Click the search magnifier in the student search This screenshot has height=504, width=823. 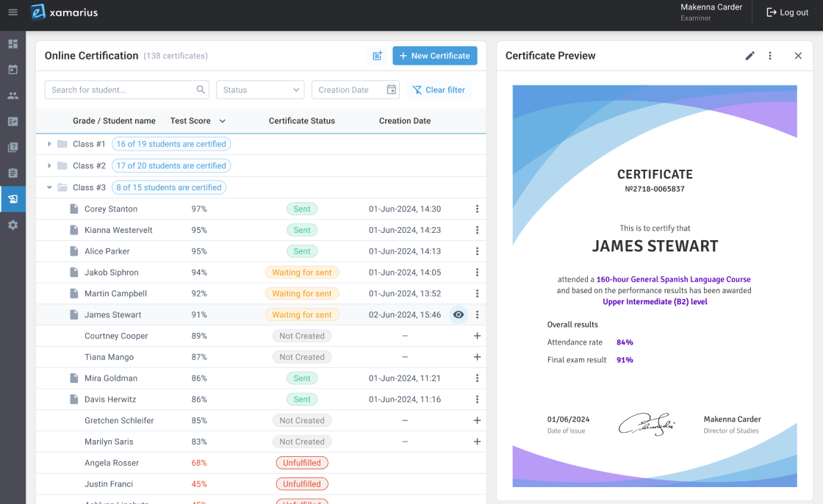click(201, 89)
